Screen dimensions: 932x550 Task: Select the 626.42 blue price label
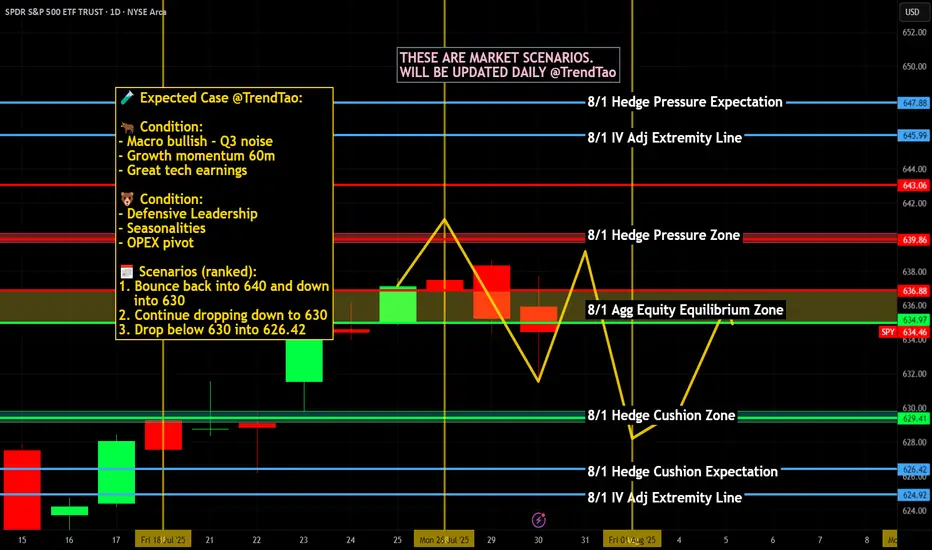[914, 469]
